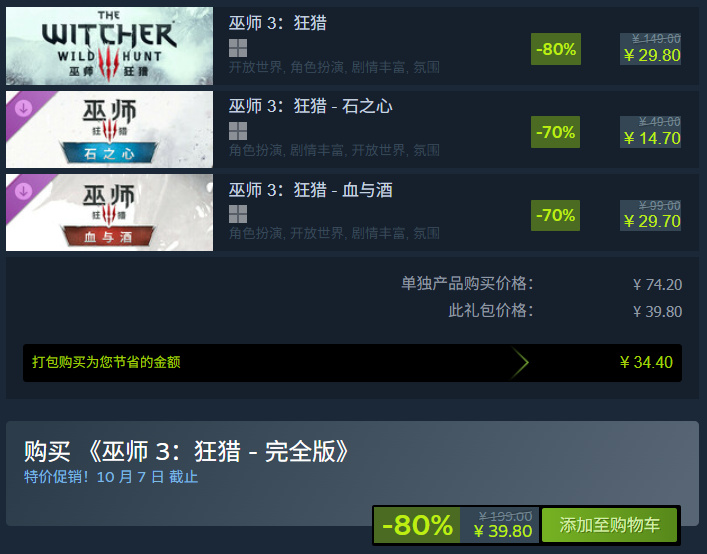
Task: Open 血与酒 DLC capsule image
Action: click(109, 212)
